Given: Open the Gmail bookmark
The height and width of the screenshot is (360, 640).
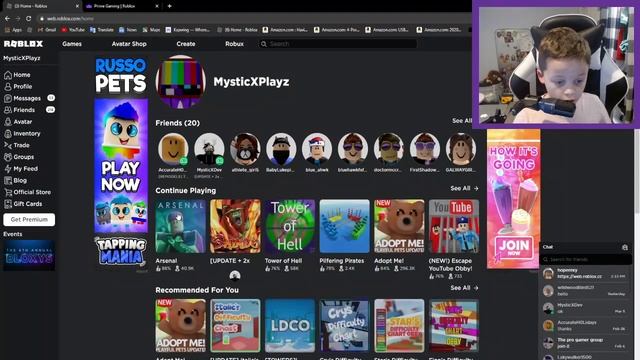Looking at the screenshot, I should 47,30.
